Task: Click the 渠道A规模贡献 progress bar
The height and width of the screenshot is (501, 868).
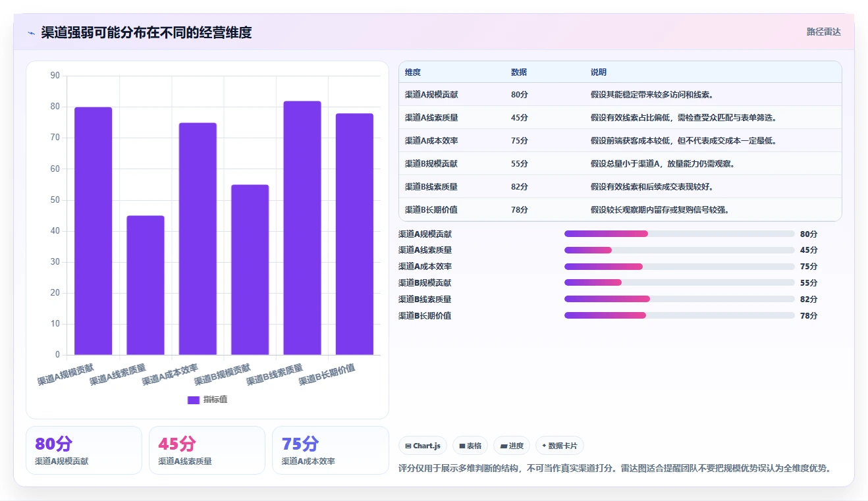Action: pos(680,234)
